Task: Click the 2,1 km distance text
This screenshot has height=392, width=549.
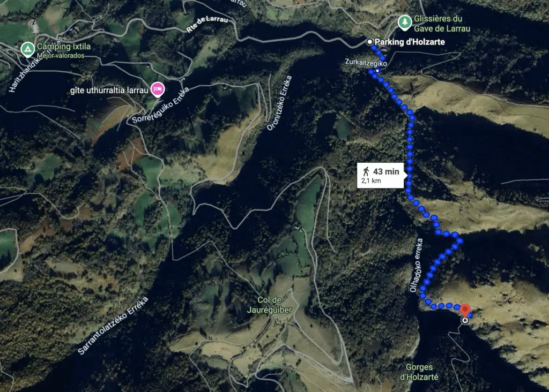Action: 371,181
